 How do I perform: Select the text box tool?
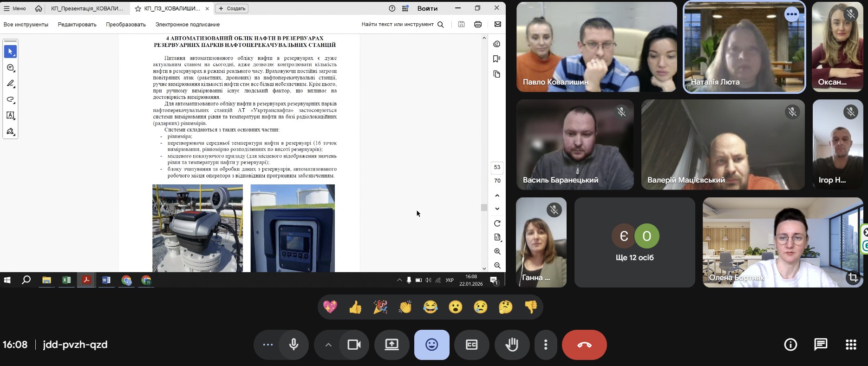click(10, 115)
